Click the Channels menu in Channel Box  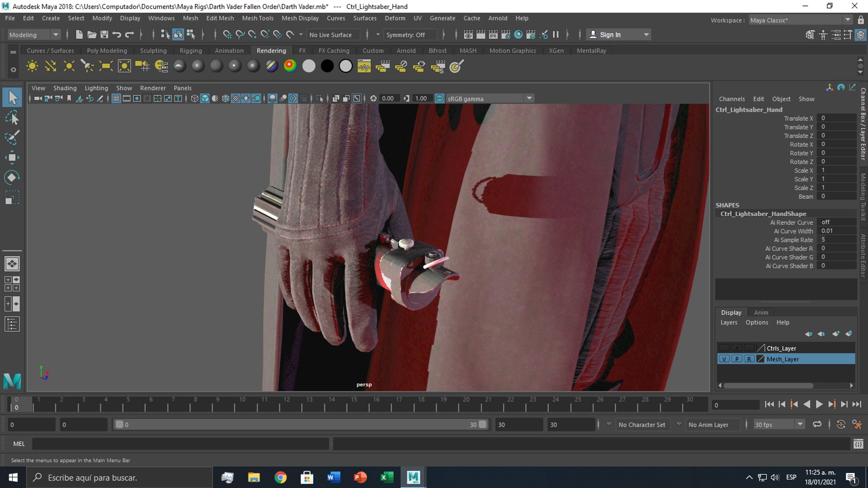coord(731,99)
